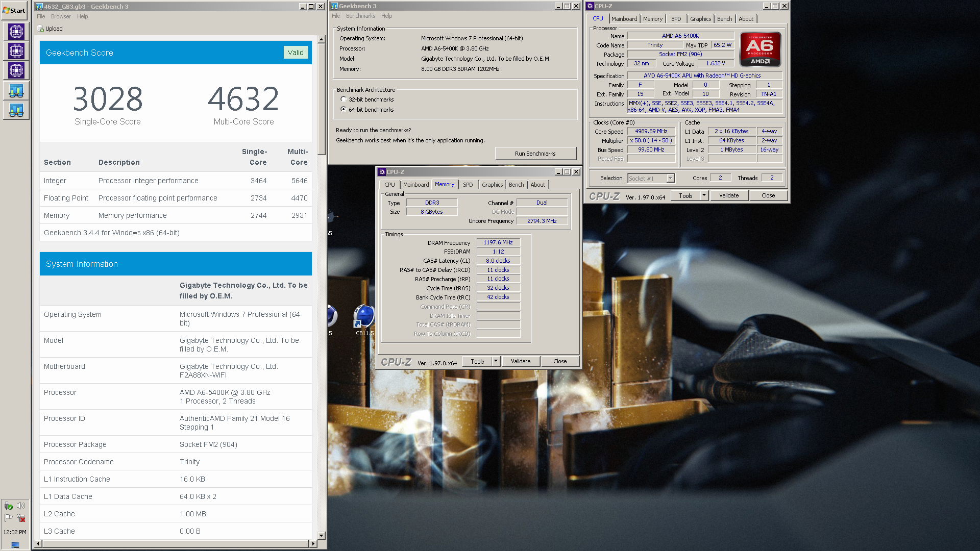Open Bench tab in the Memory tab window
The height and width of the screenshot is (551, 980).
pyautogui.click(x=516, y=185)
